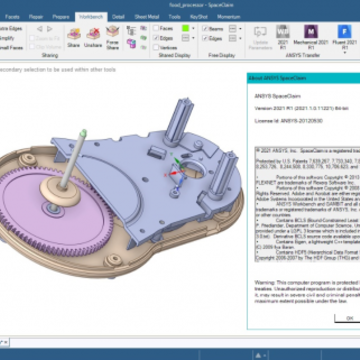The image size is (360, 360).
Task: Switch to the KeyShot tab
Action: (199, 17)
